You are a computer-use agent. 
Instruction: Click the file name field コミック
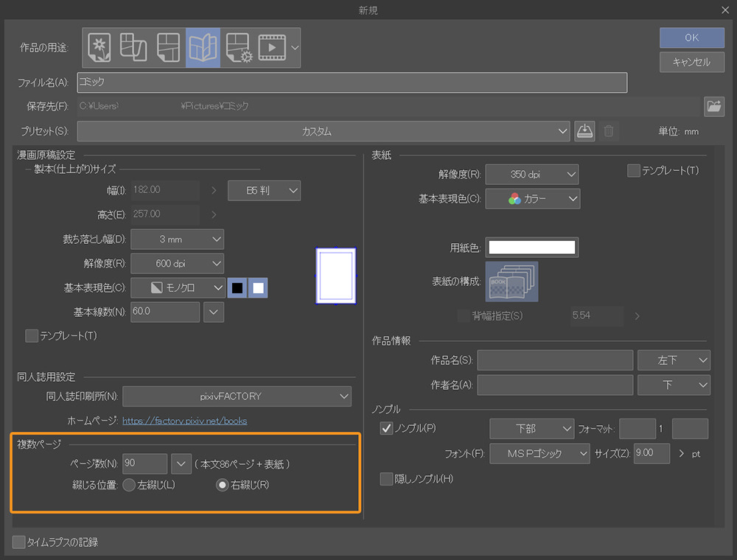pos(352,83)
